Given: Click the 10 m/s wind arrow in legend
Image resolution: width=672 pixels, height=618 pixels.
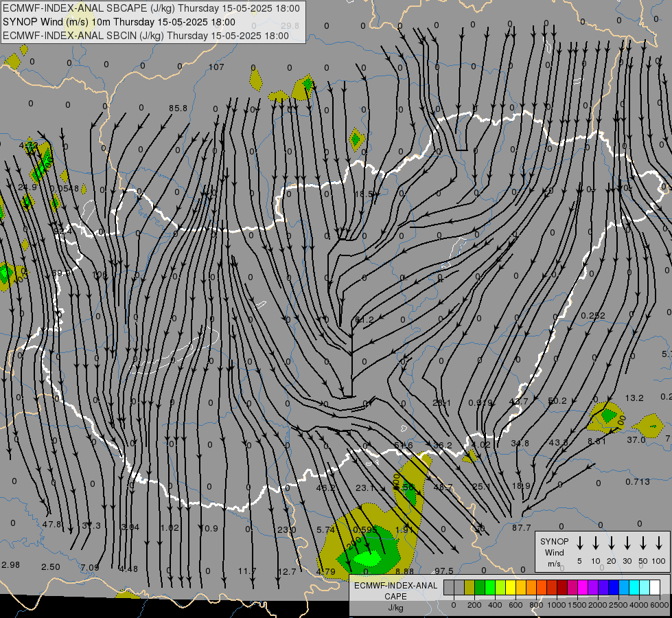Looking at the screenshot, I should point(596,543).
